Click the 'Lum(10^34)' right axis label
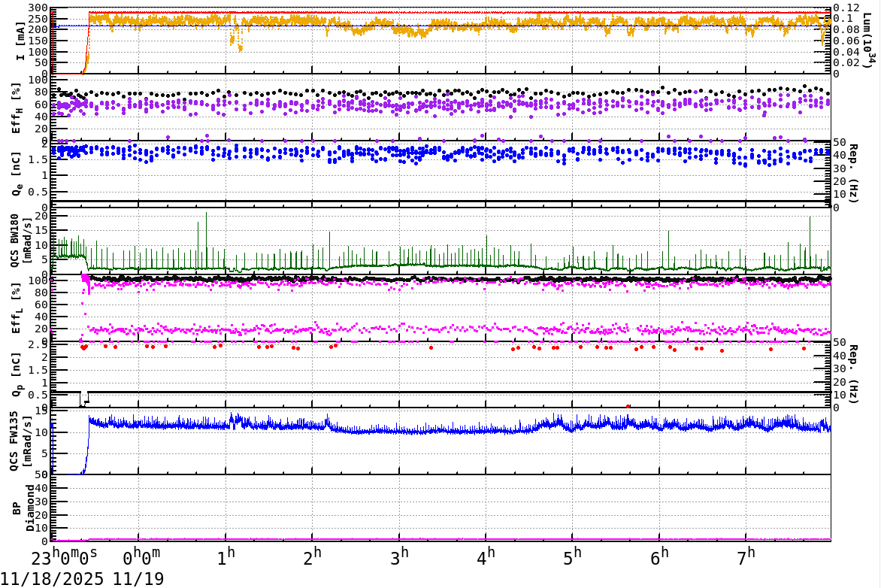 click(869, 41)
